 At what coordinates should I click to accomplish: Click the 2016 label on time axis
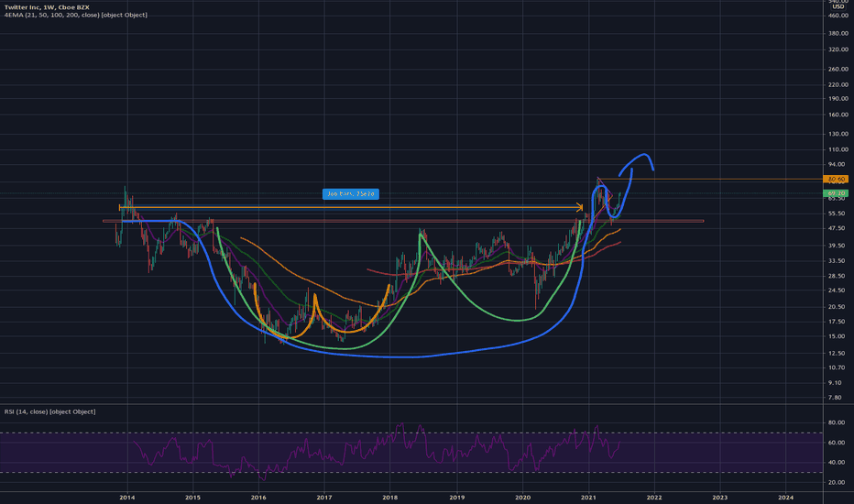[x=258, y=497]
